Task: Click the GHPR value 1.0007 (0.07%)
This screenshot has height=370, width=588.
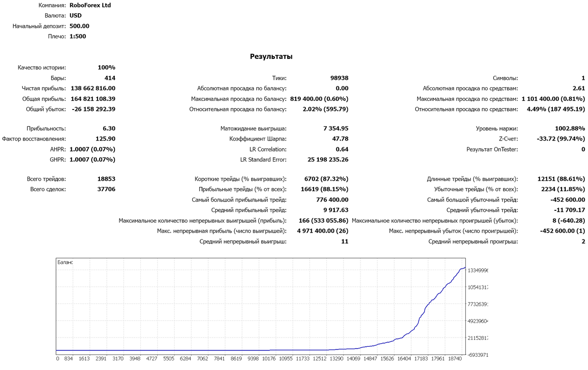Action: 93,160
